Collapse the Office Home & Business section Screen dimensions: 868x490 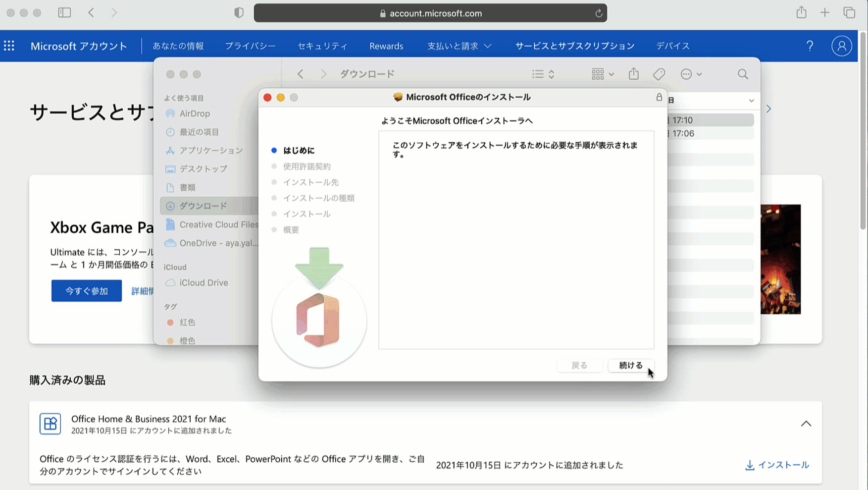click(806, 424)
